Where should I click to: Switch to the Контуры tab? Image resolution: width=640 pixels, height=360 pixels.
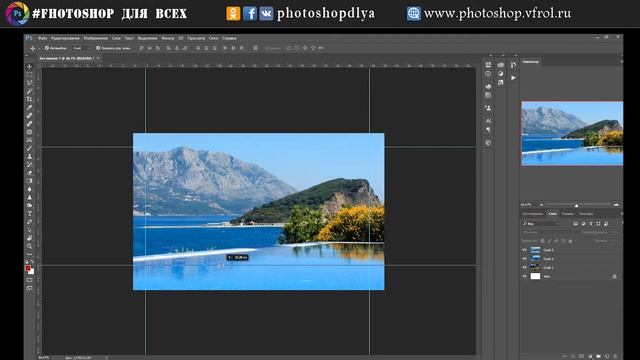point(586,213)
